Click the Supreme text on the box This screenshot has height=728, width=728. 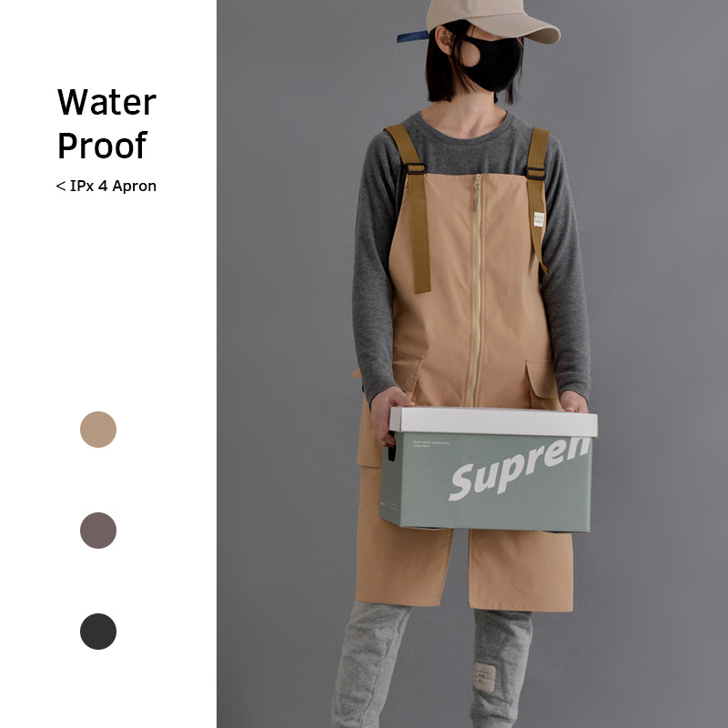(x=520, y=469)
